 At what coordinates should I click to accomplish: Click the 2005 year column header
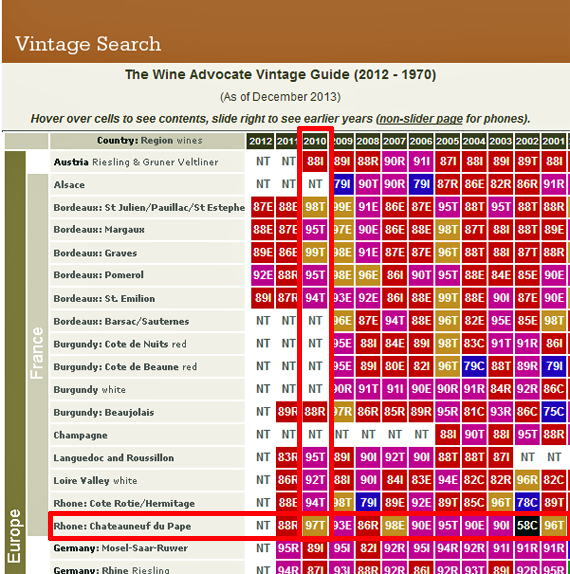click(447, 141)
